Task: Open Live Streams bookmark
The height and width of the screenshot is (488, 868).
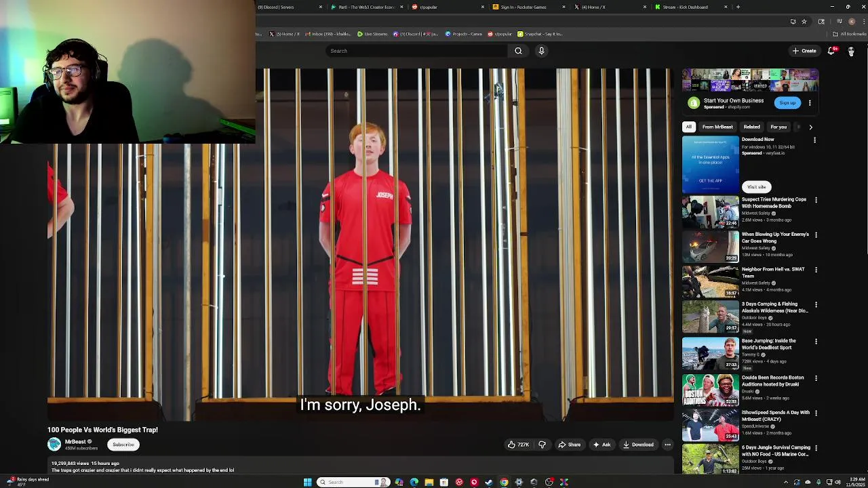Action: pos(372,34)
